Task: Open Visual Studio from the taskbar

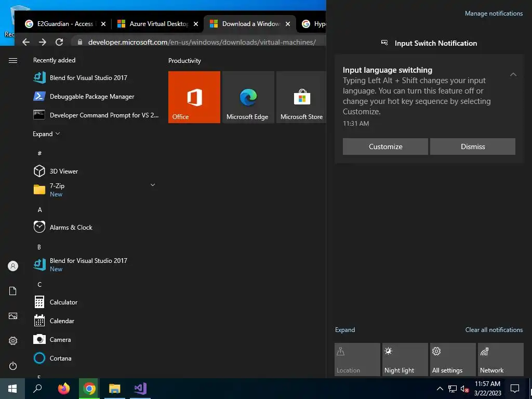Action: pos(140,389)
